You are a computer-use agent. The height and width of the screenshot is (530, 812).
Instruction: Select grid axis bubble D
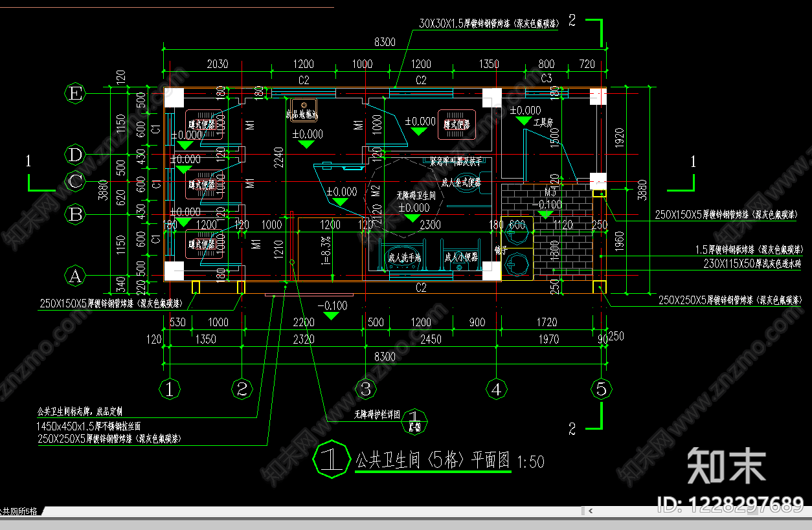pyautogui.click(x=76, y=155)
